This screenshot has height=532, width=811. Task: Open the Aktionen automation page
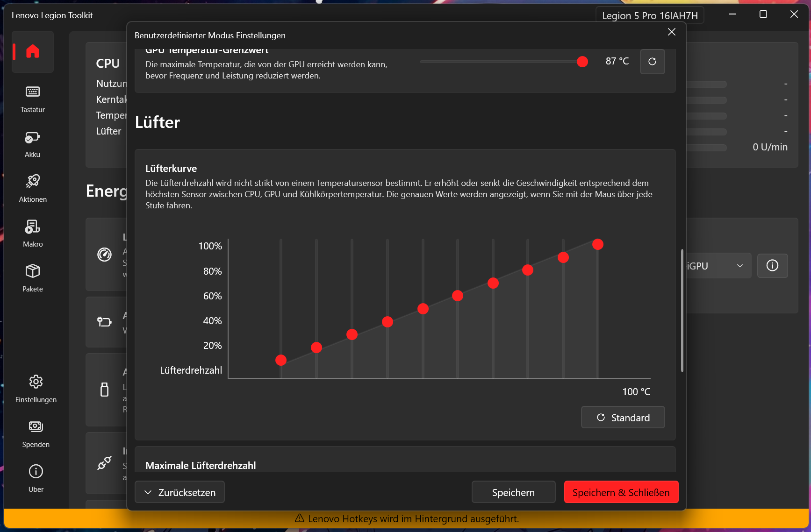pyautogui.click(x=33, y=188)
